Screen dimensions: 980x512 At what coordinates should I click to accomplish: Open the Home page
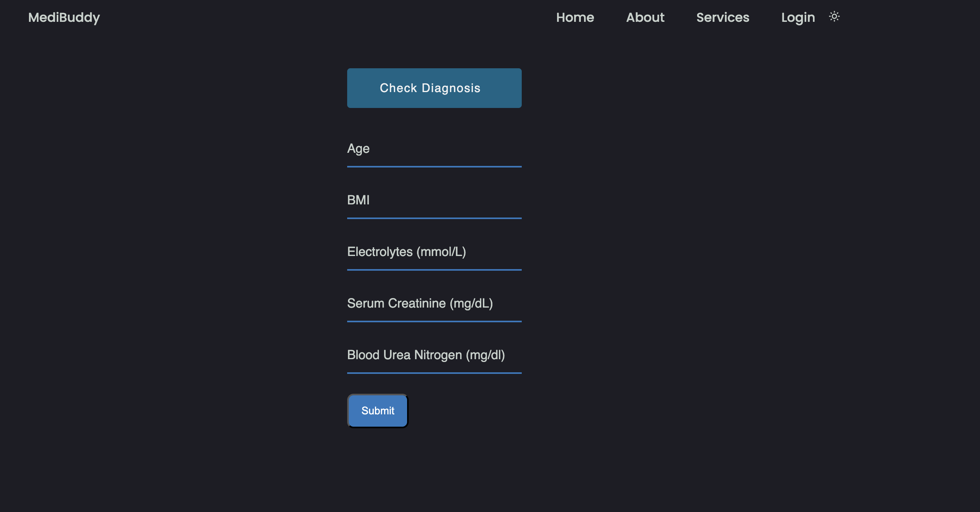(x=575, y=17)
